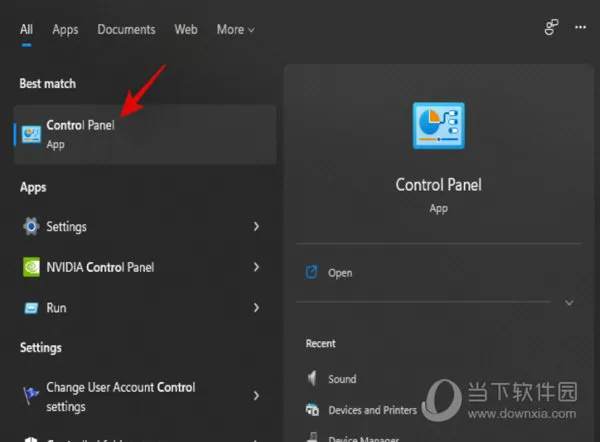Switch to the Apps search tab
600x442 pixels.
click(65, 30)
